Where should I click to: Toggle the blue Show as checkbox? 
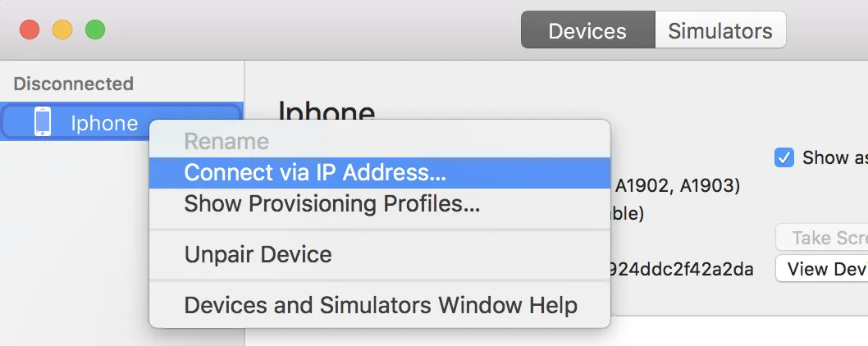pos(784,157)
